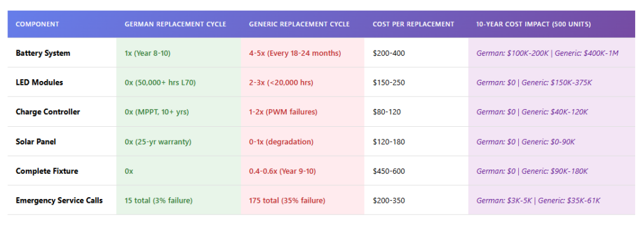Click 'German: $3K-5K | Generic: $35K-61K' cell
The width and height of the screenshot is (644, 226).
tap(538, 200)
